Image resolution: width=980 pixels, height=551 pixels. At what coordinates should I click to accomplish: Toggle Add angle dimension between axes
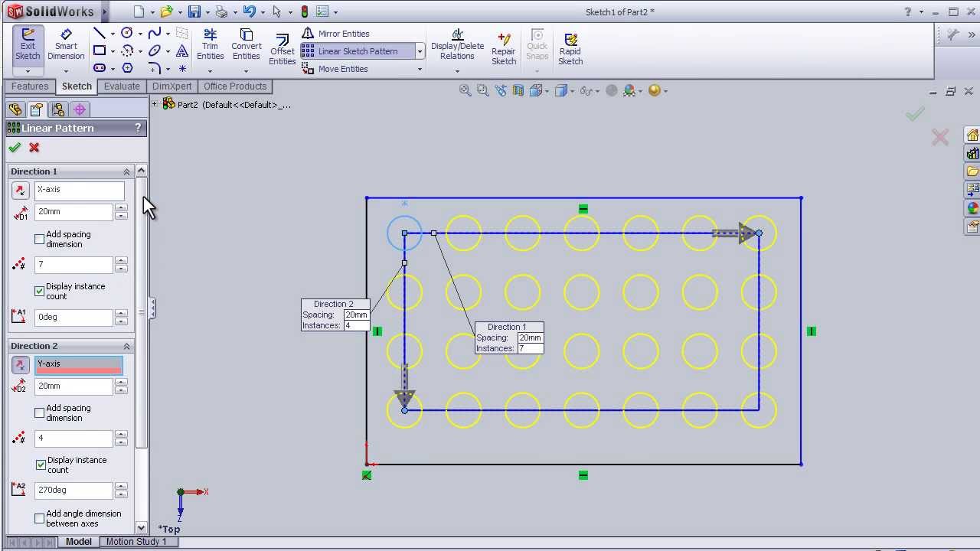click(40, 518)
